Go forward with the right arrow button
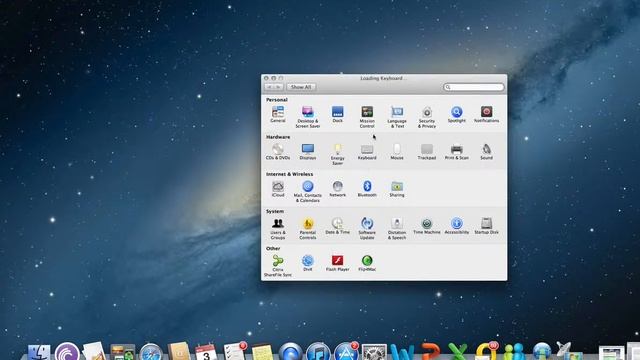Viewport: 640px width, 360px height. pos(279,87)
